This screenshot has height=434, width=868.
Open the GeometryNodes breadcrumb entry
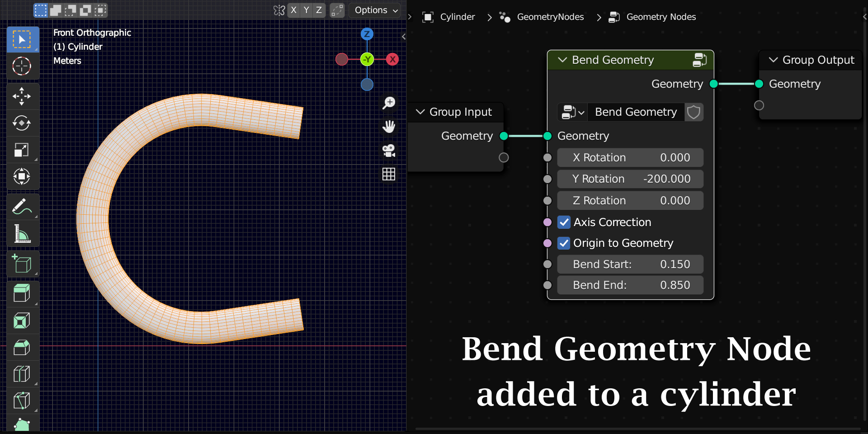550,17
